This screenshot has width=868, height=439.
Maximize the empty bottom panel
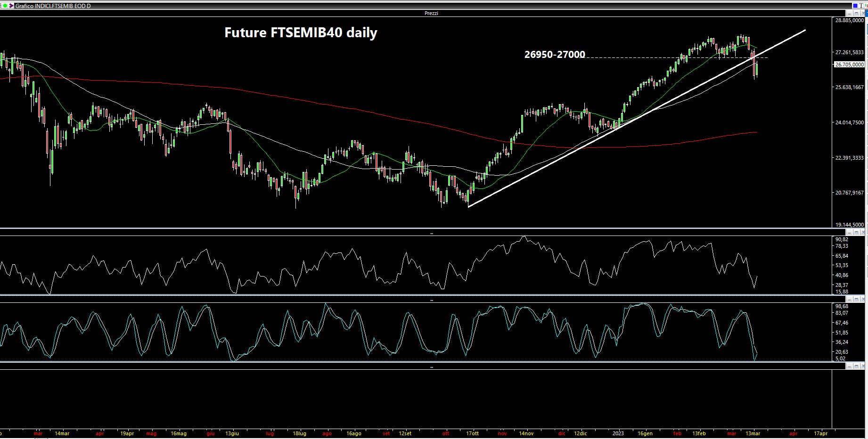pos(856,366)
